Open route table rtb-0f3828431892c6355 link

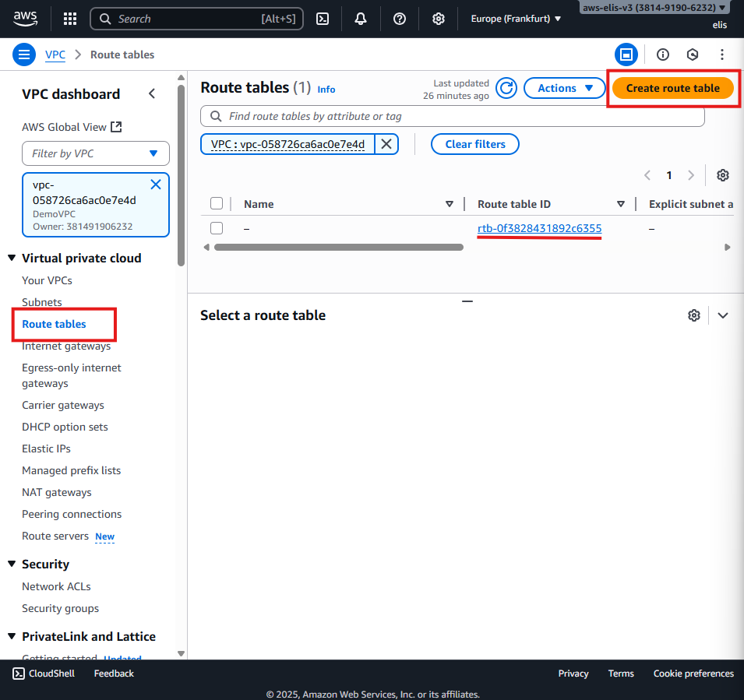click(x=539, y=228)
